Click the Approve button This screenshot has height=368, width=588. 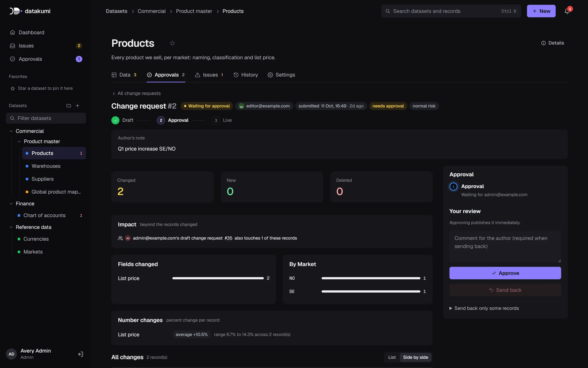click(x=505, y=273)
